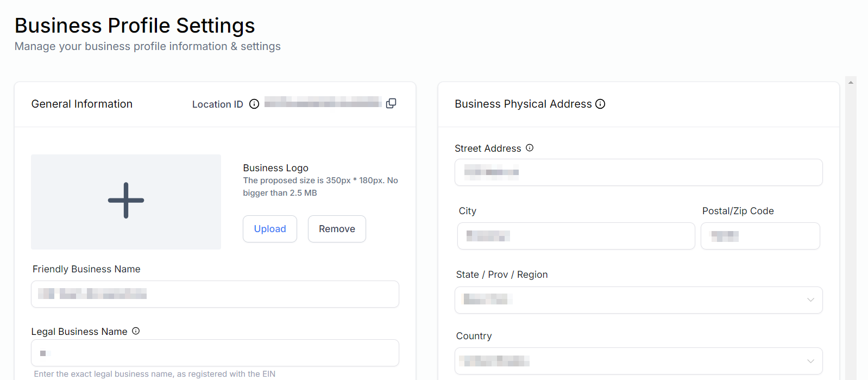
Task: Click the scrollbar up arrow
Action: 851,83
